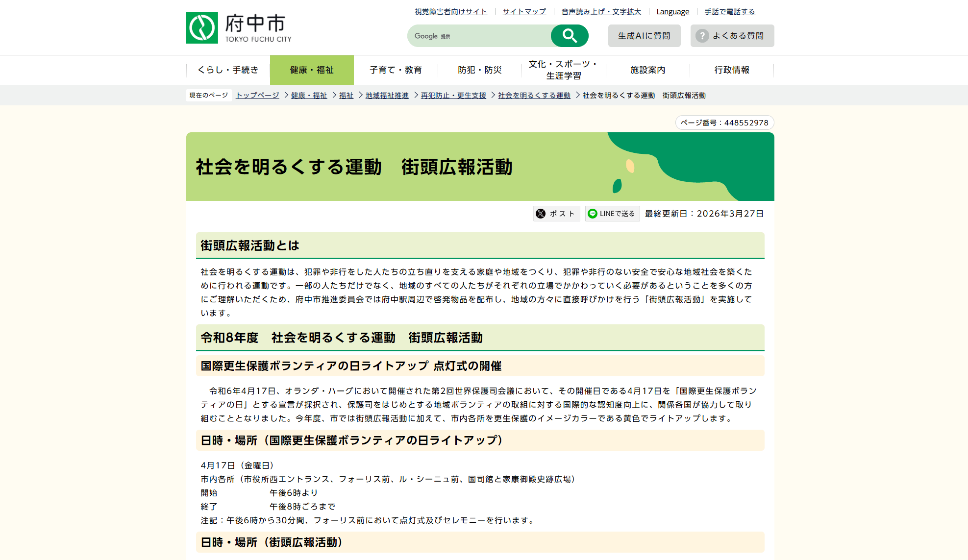Click the 午後8時ごろまで end time

[x=302, y=507]
